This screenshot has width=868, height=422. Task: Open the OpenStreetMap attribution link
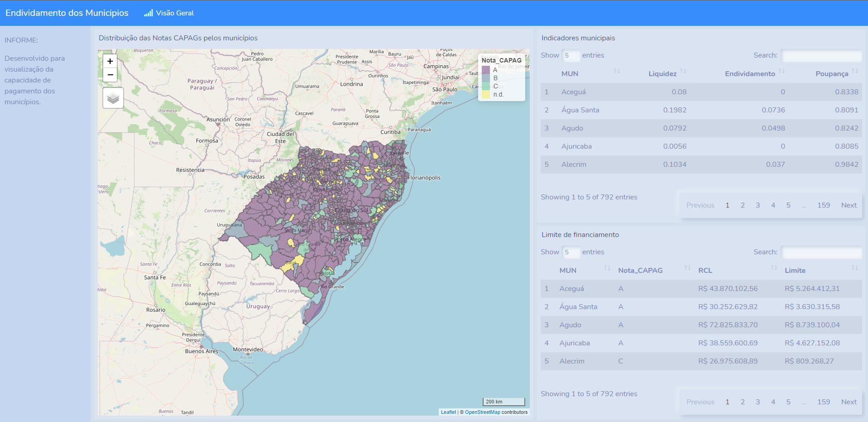[482, 412]
